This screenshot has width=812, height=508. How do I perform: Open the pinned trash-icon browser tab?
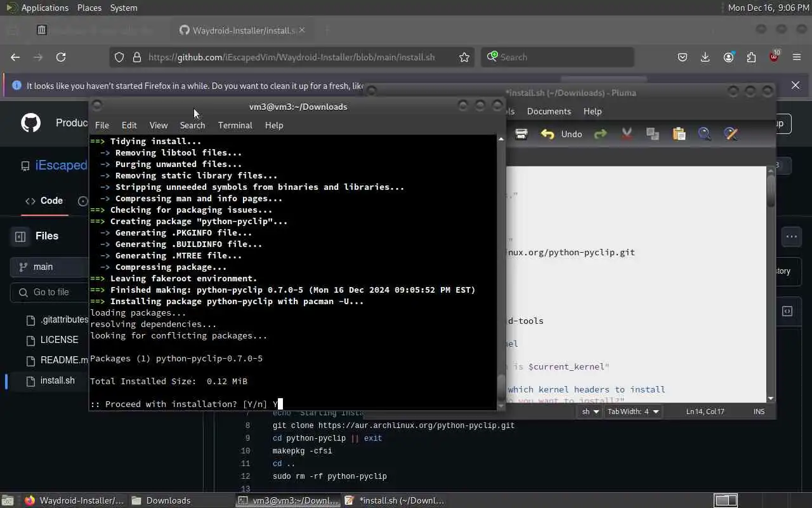click(42, 30)
